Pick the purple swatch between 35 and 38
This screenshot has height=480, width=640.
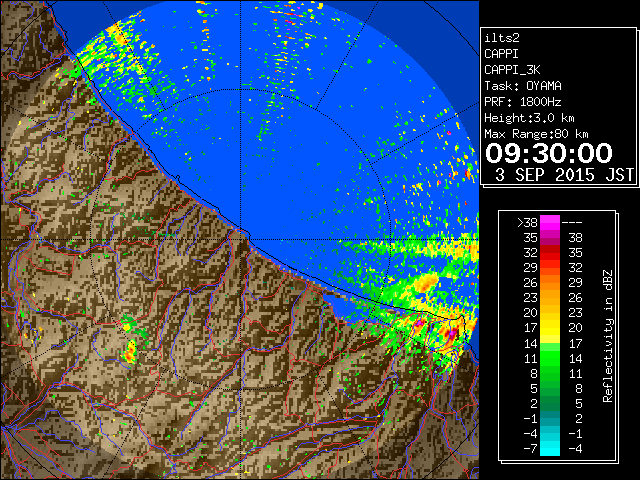[550, 238]
